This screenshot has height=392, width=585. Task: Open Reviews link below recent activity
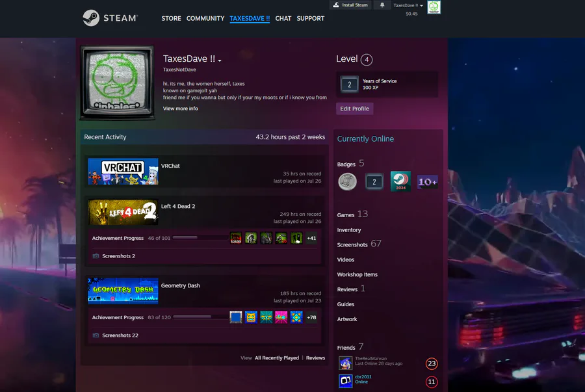316,358
